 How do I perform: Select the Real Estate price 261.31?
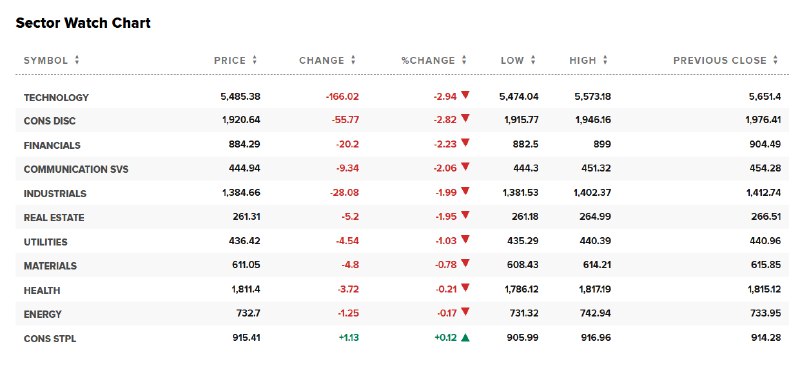[246, 217]
